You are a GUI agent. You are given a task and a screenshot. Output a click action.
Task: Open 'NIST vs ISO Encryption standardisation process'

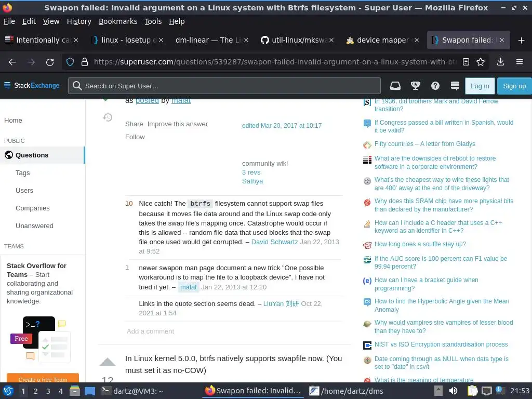tap(441, 344)
